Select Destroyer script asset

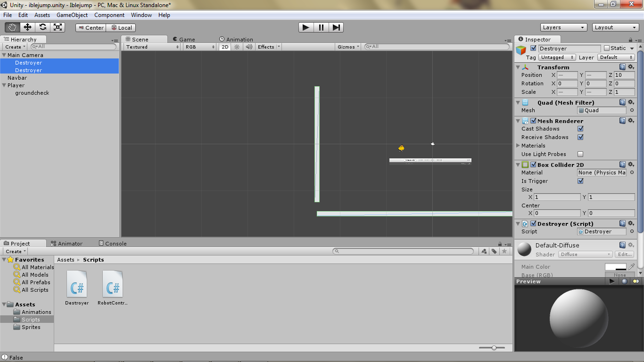click(77, 288)
